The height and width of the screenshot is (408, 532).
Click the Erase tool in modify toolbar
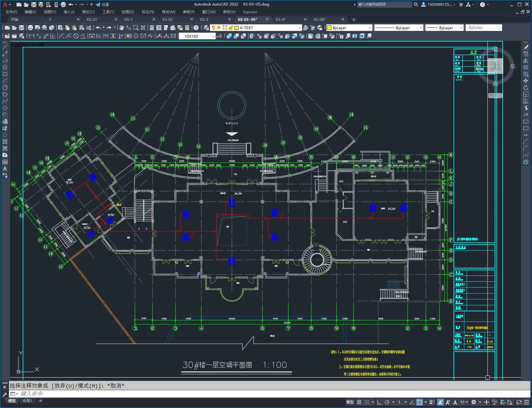click(526, 47)
